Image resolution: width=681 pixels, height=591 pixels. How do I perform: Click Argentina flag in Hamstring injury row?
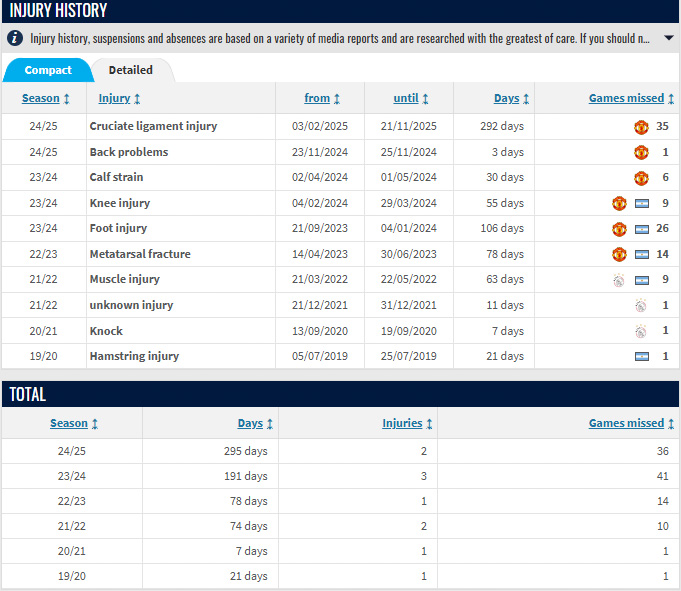pos(641,356)
